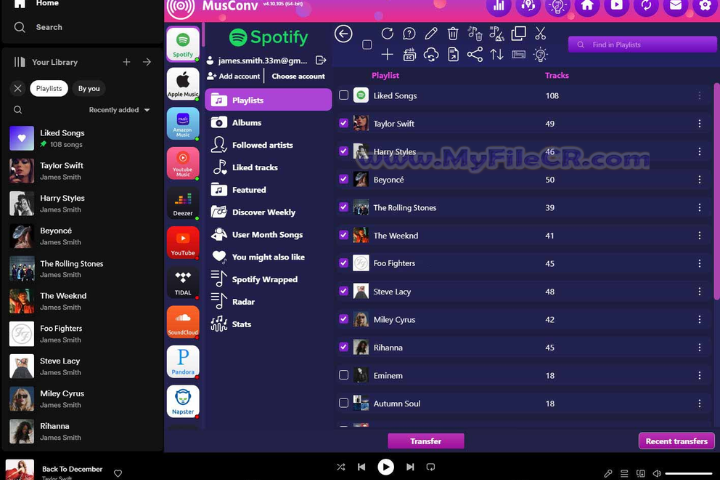Image resolution: width=720 pixels, height=480 pixels.
Task: Click the MusConv home icon in header
Action: (x=587, y=6)
